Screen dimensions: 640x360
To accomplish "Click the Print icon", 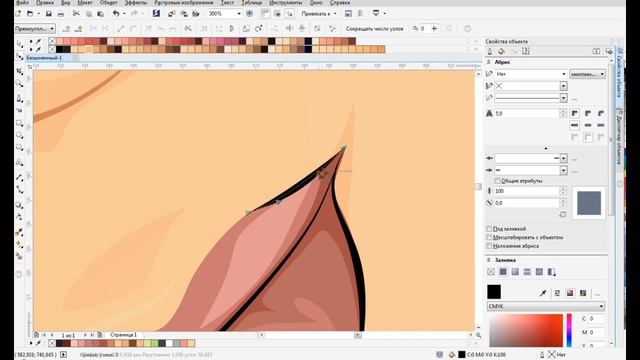I will pyautogui.click(x=61, y=14).
